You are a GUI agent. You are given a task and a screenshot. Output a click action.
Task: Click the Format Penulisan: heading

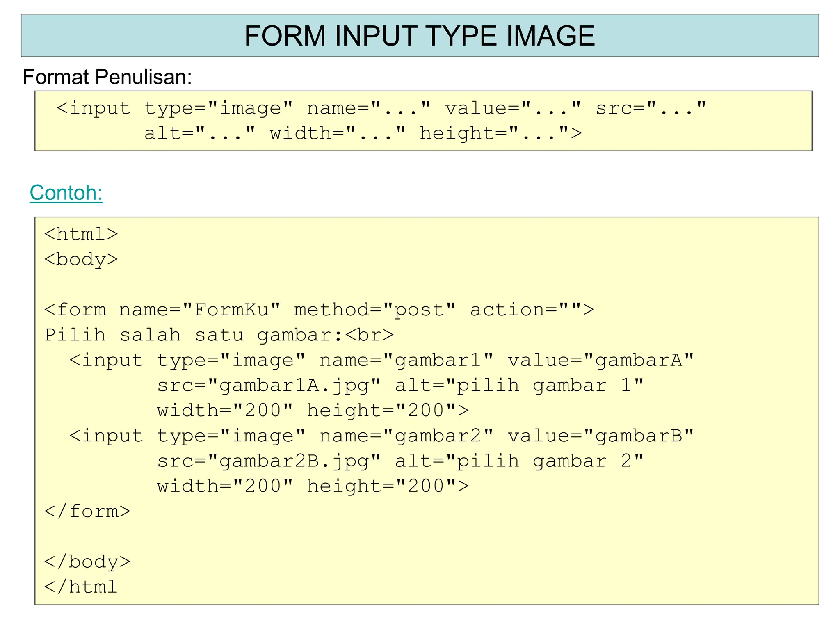[107, 77]
